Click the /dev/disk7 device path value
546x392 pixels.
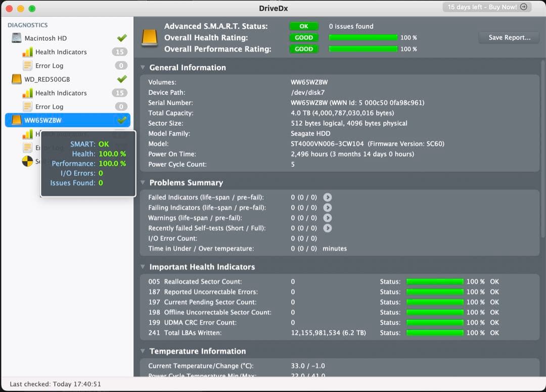pyautogui.click(x=307, y=92)
